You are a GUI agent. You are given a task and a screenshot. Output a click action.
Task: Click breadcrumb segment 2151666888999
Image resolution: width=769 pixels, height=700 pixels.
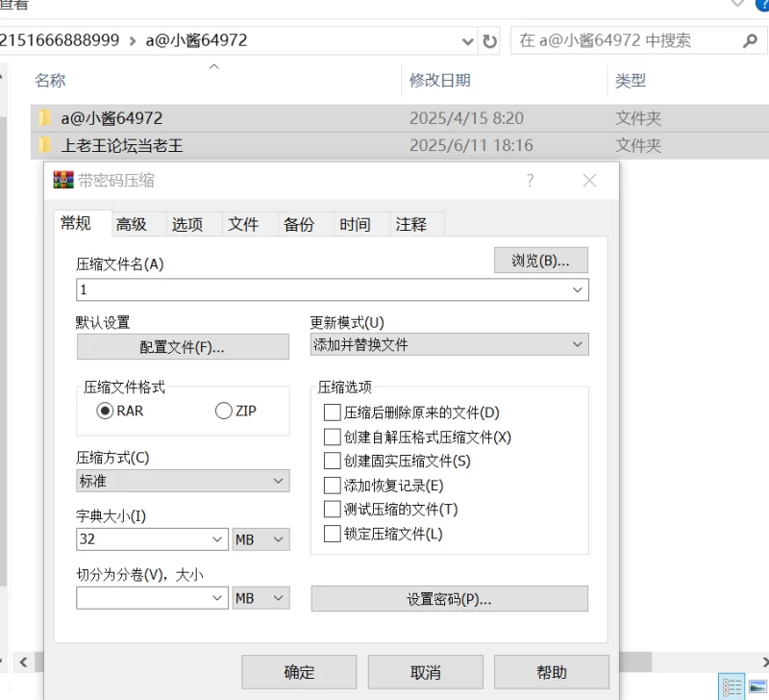point(60,40)
